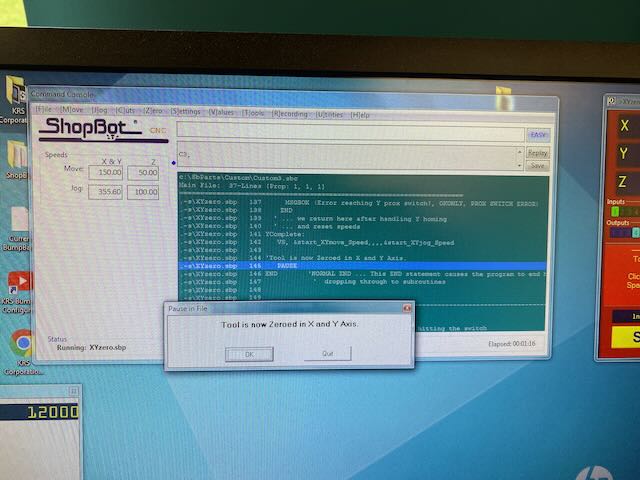Click the Running: XYzero.sbp status text
Screen dimensions: 640x480
91,348
